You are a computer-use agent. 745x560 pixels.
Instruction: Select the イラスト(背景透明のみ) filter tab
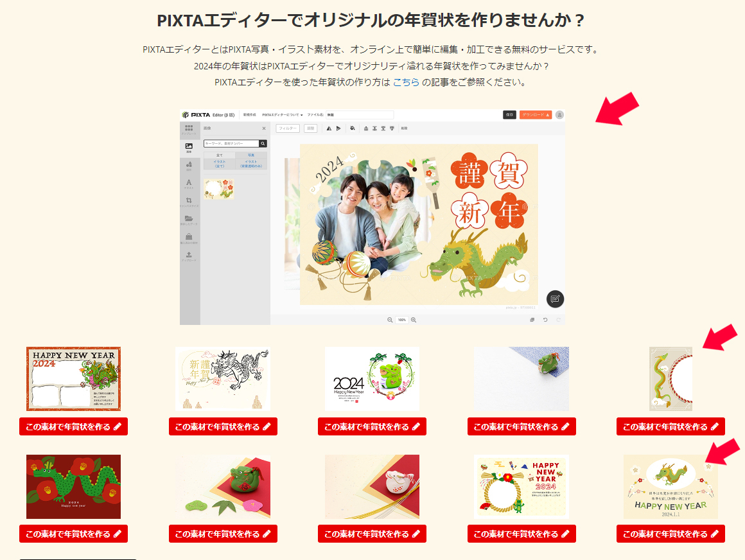(251, 163)
